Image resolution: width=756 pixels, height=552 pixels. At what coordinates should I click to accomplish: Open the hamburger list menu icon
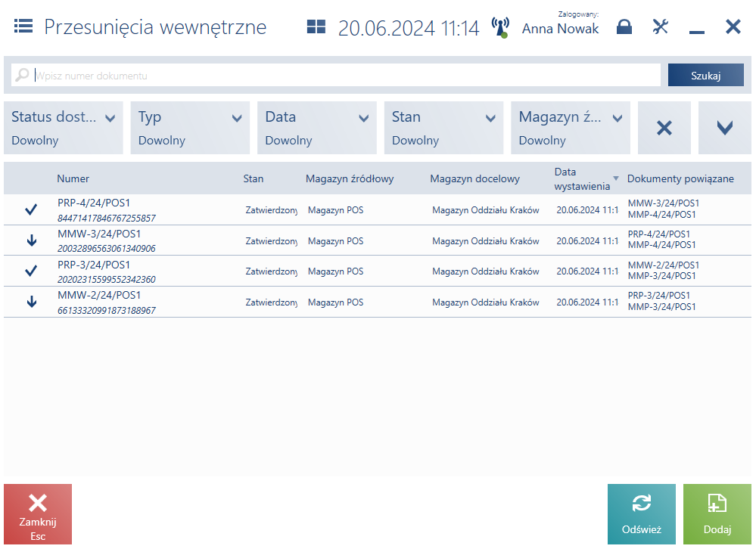[23, 26]
